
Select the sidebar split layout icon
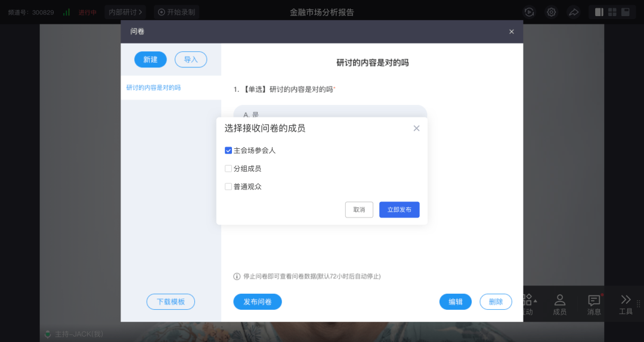tap(599, 12)
